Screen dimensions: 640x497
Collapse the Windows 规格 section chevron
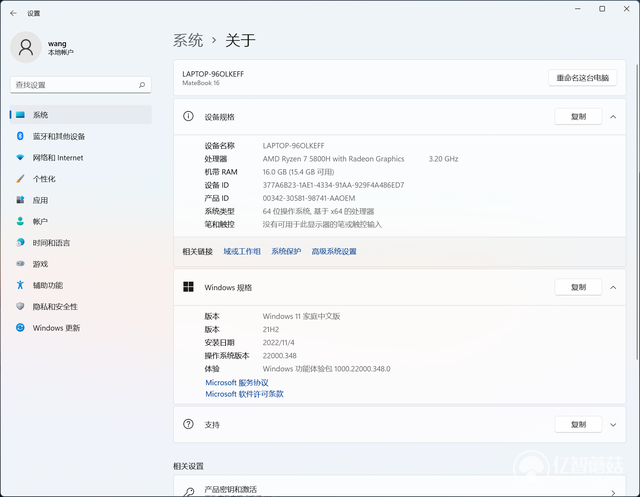613,288
